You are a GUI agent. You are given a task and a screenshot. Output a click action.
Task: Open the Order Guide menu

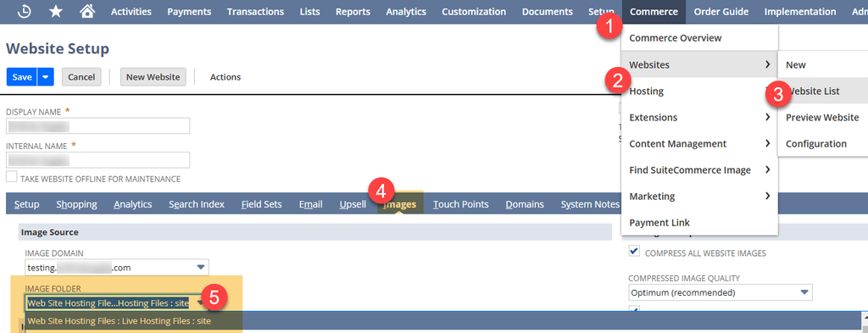(x=721, y=12)
